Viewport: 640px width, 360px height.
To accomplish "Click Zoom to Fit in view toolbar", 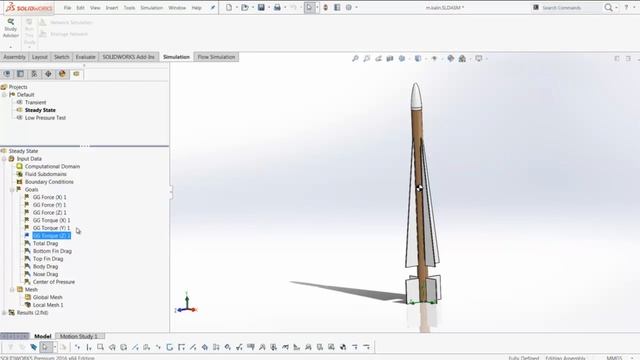I will pos(356,59).
